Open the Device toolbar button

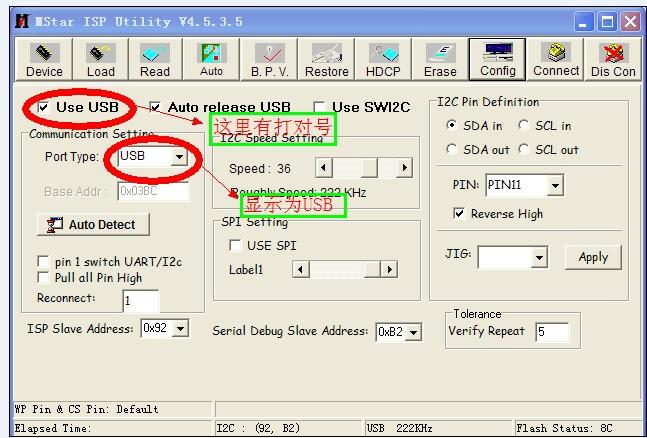44,59
